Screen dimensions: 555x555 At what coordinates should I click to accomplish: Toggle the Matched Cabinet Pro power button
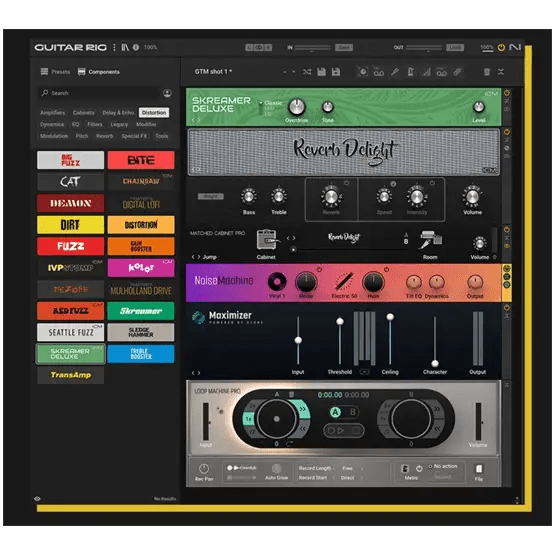(x=507, y=230)
